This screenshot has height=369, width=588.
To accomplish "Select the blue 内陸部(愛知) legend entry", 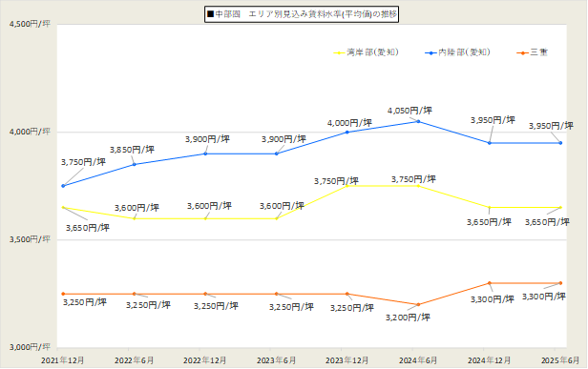I will click(x=457, y=52).
